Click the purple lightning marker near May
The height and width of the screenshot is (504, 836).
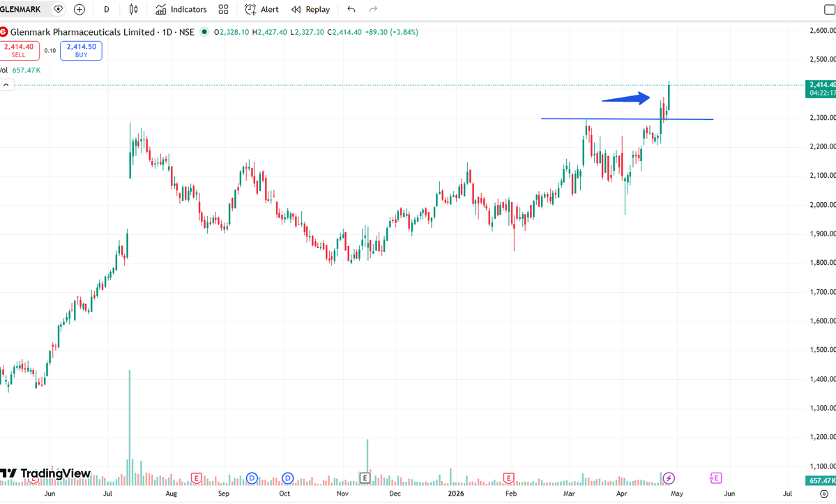pos(669,478)
